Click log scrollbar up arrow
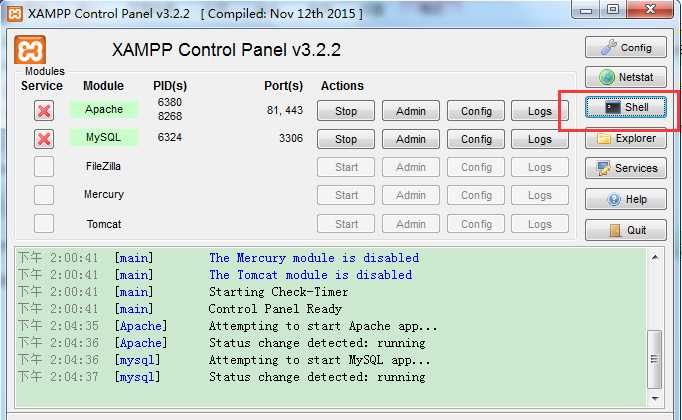Image resolution: width=682 pixels, height=420 pixels. pyautogui.click(x=655, y=258)
